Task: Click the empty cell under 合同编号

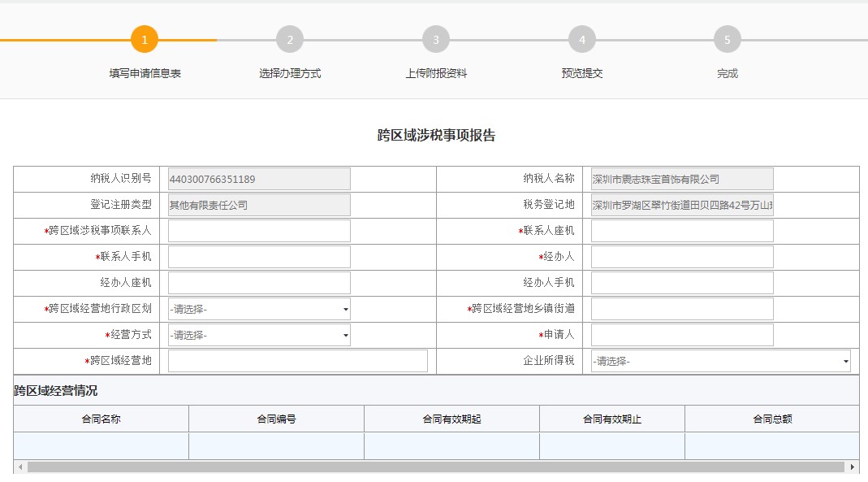Action: [x=276, y=446]
